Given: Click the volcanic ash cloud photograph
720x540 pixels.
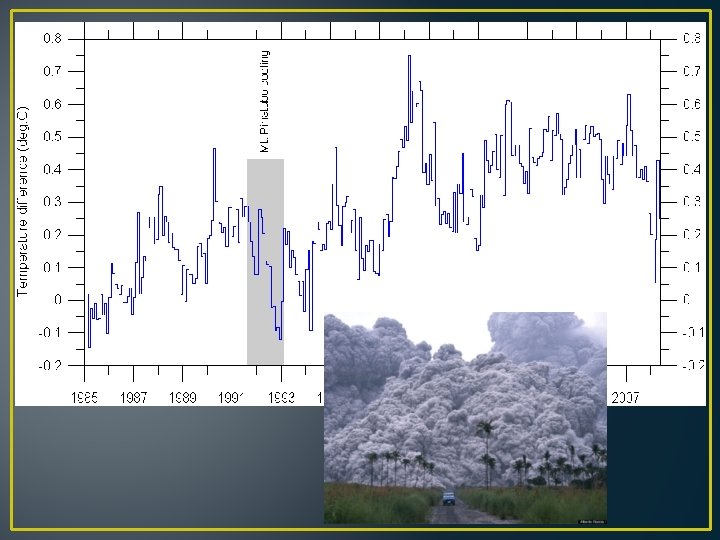Looking at the screenshot, I should coord(465,418).
